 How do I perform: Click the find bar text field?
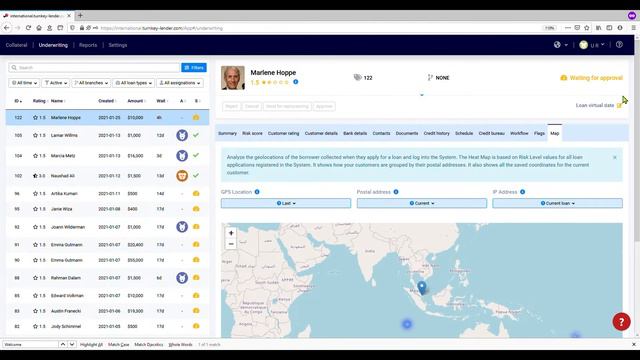click(31, 344)
